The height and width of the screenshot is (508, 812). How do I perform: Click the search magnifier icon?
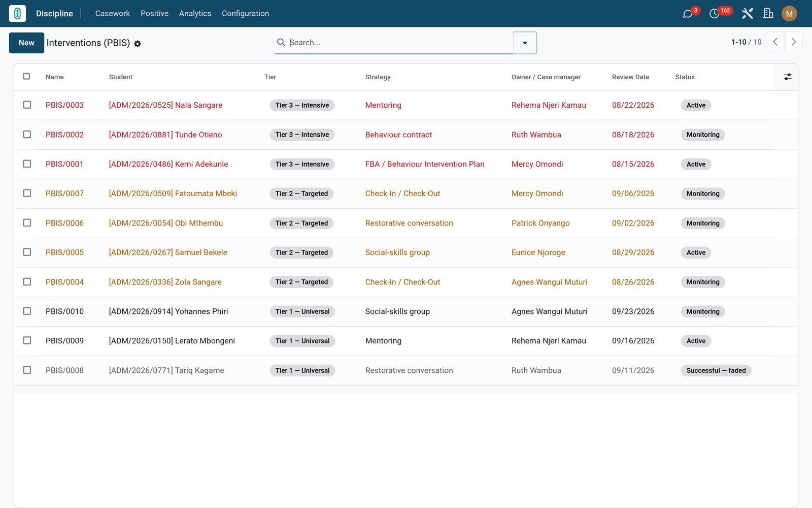click(281, 42)
